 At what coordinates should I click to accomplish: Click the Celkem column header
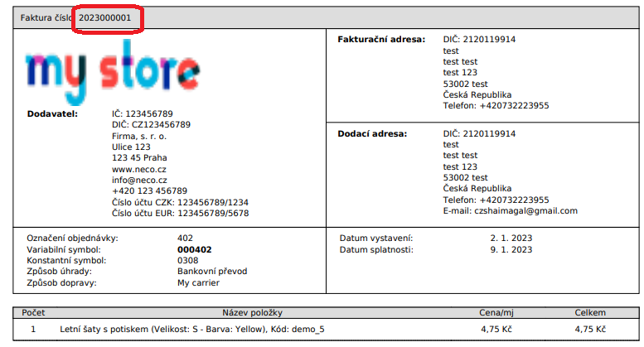(591, 313)
